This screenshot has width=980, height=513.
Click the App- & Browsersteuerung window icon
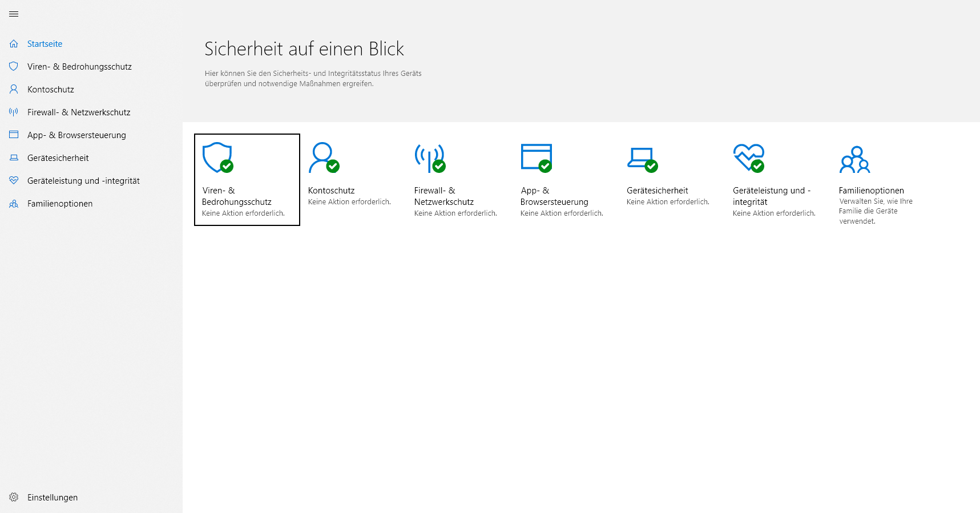536,157
